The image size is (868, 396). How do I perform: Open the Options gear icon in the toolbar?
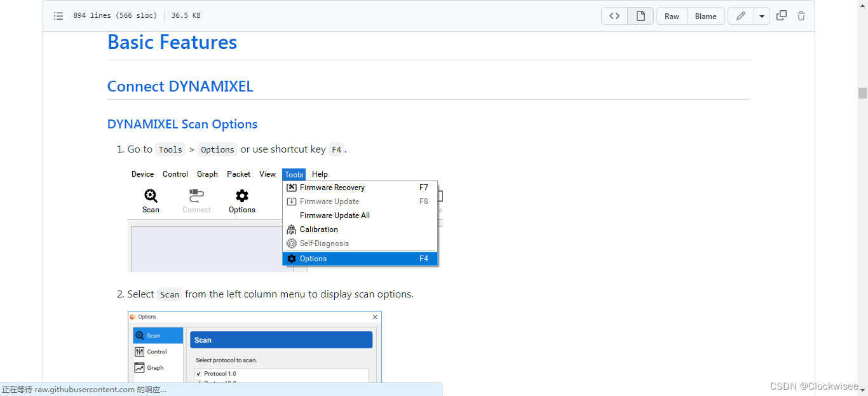coord(241,195)
